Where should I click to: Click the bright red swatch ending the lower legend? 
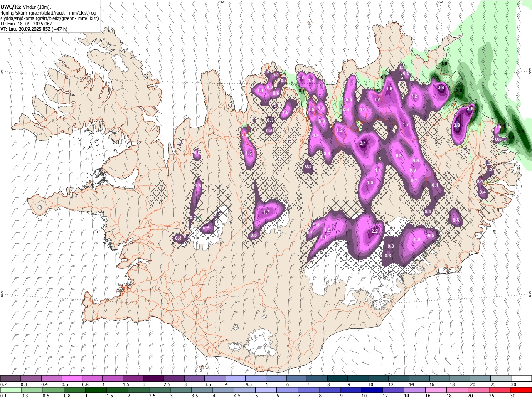coord(520,390)
